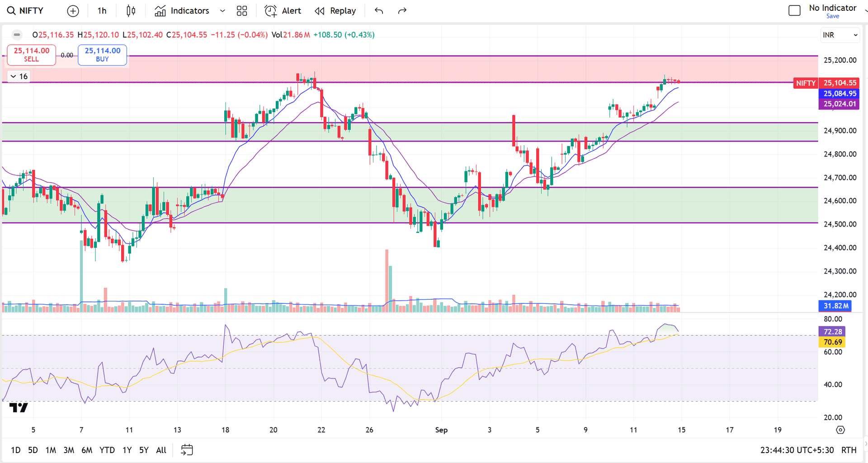Expand the favorite indicators chevron
The height and width of the screenshot is (463, 868).
click(x=222, y=11)
